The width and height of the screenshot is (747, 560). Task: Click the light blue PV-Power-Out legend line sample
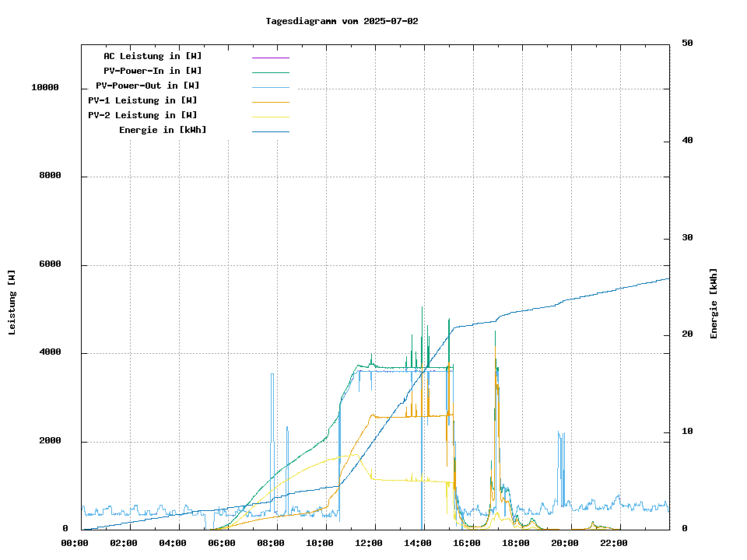click(270, 87)
